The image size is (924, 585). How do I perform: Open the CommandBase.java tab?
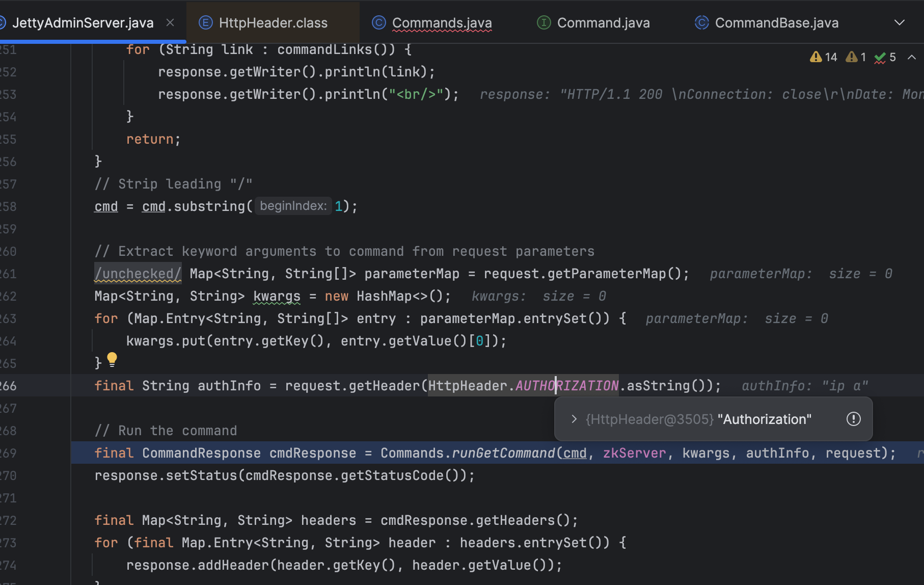tap(776, 23)
